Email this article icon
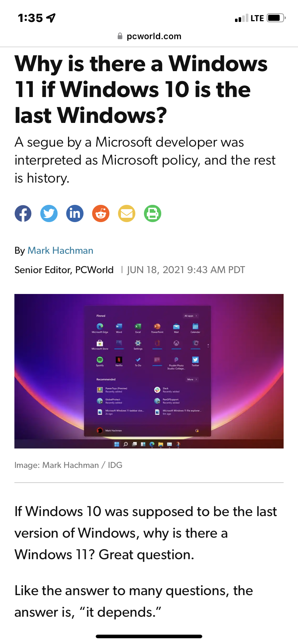The height and width of the screenshot is (644, 298). [127, 213]
